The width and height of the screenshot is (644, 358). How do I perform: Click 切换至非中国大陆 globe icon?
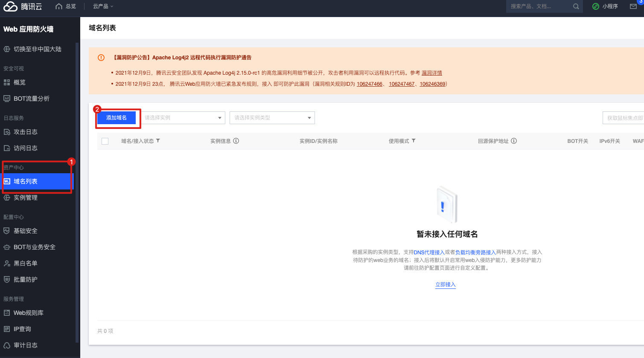[x=7, y=49]
